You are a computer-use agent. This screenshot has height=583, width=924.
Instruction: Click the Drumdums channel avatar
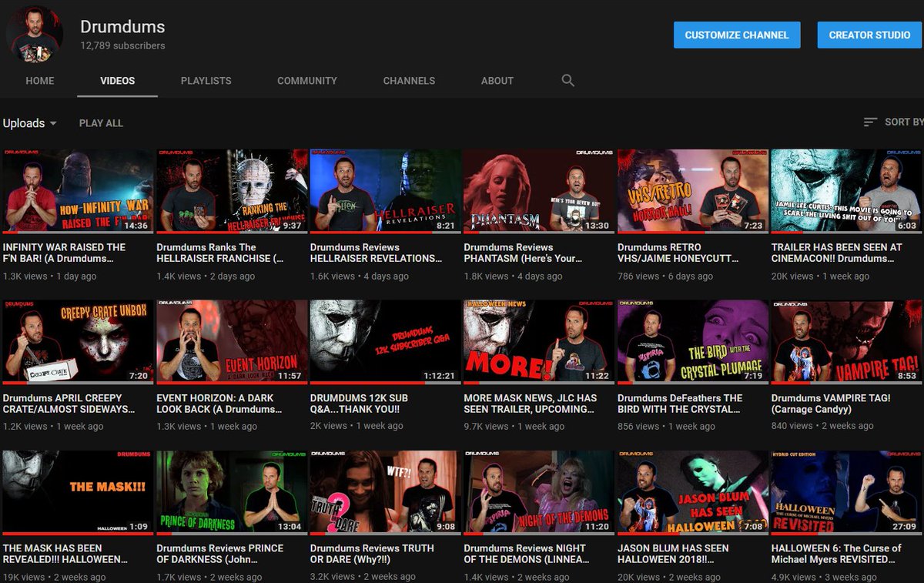coord(35,35)
